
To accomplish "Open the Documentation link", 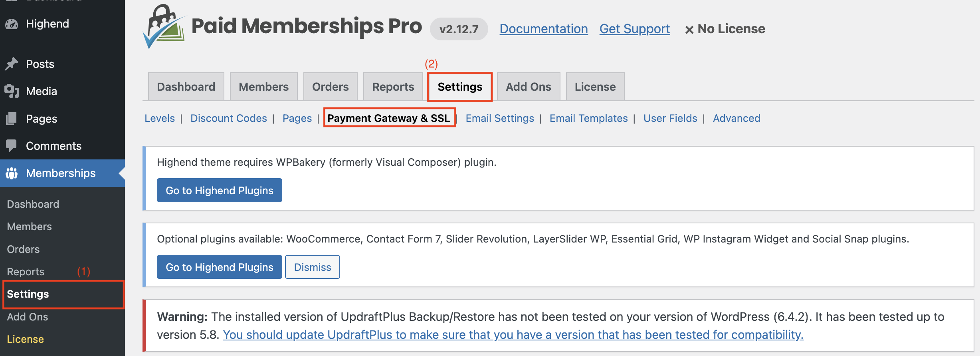I will (x=543, y=29).
